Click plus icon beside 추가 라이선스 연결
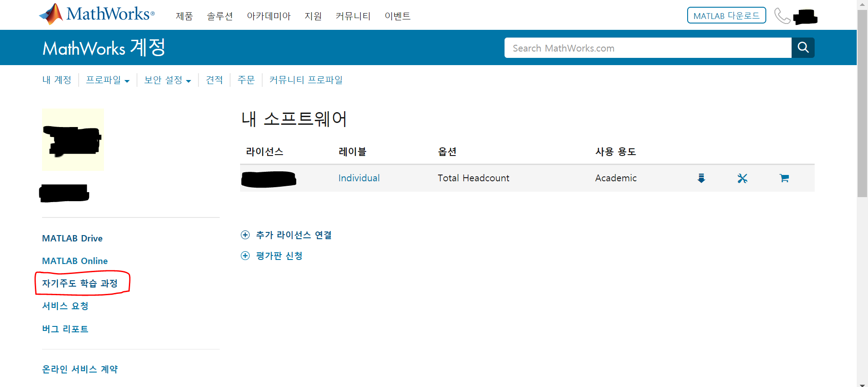This screenshot has height=387, width=868. click(245, 235)
